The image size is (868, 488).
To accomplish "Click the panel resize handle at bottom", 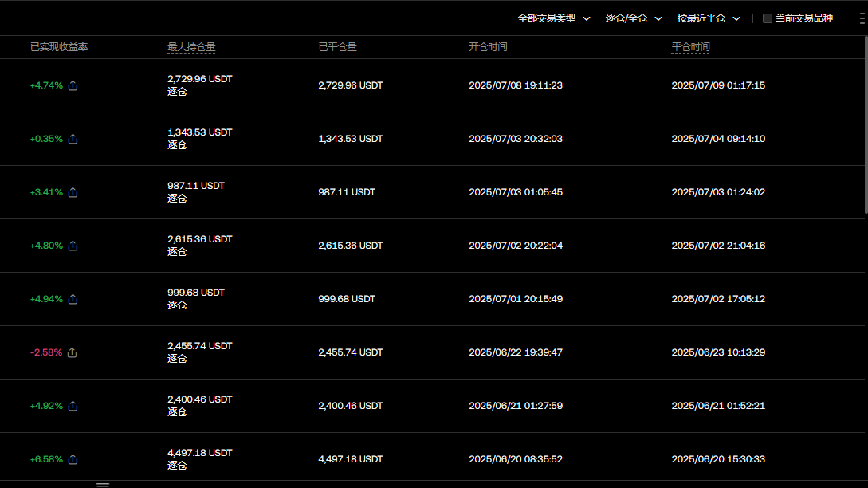I will (x=103, y=484).
